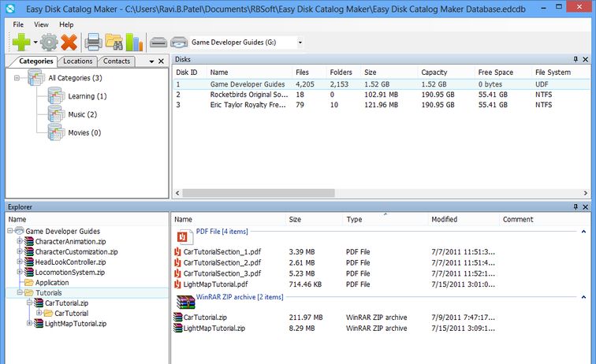Click the large PDF File group icon
This screenshot has height=364, width=596.
point(184,236)
